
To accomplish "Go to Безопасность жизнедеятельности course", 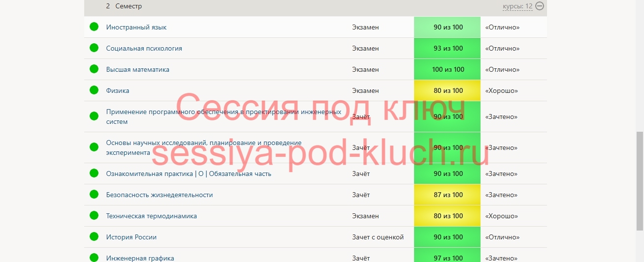I will tap(160, 195).
